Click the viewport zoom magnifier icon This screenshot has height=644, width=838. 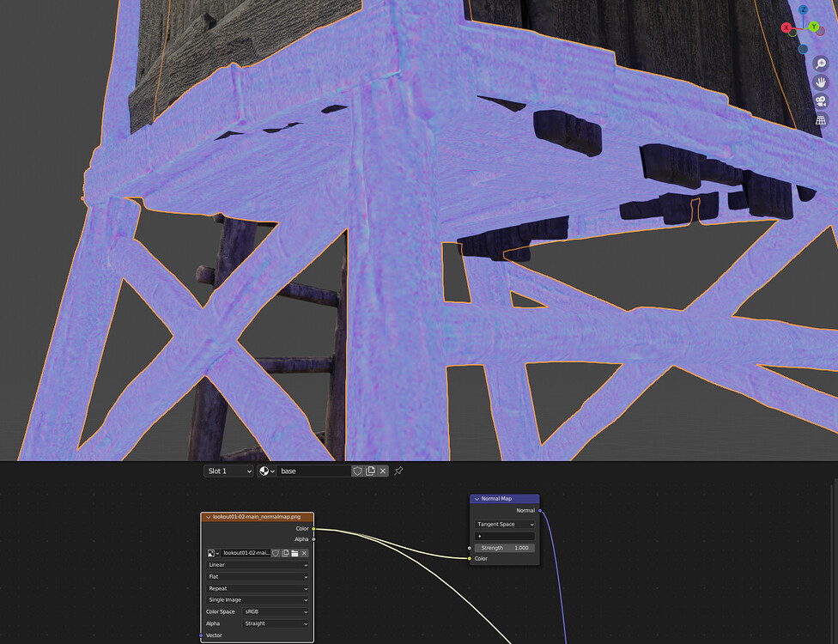tap(821, 64)
